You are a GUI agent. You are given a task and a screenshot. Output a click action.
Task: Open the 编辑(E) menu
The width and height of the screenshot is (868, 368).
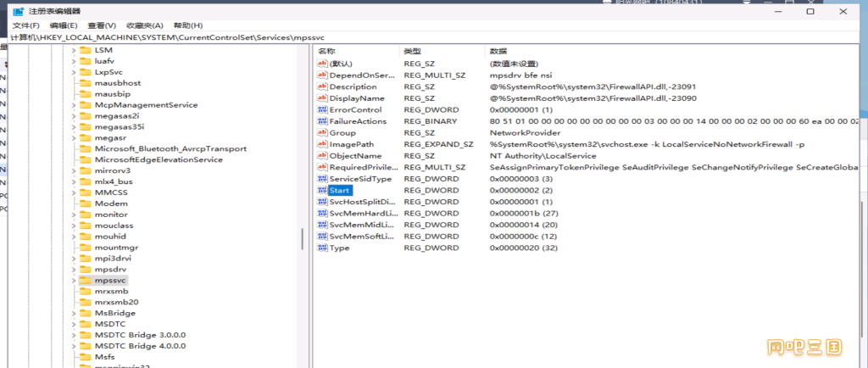[64, 25]
